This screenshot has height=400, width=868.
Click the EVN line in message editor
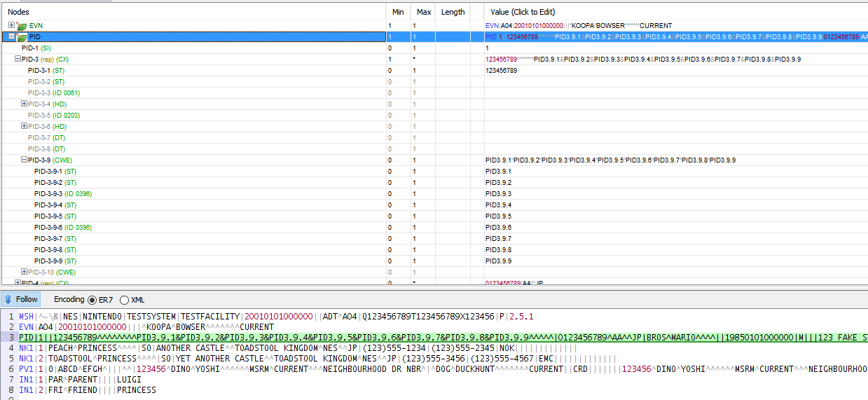146,326
